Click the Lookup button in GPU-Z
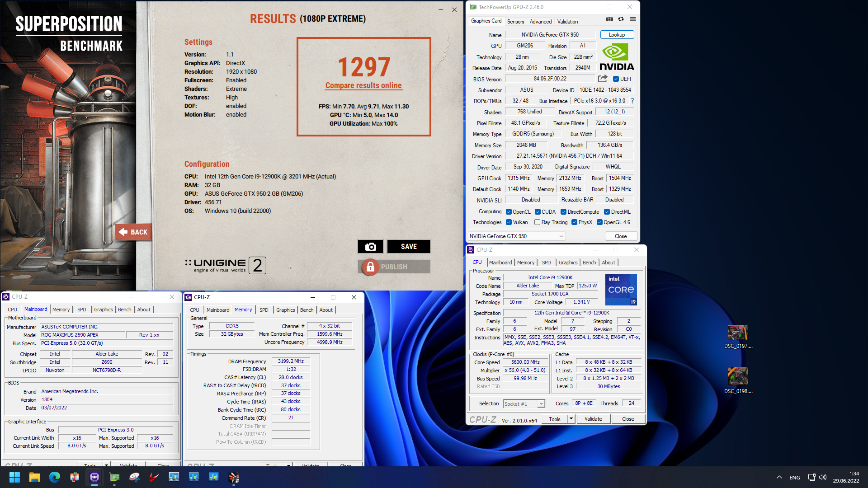Viewport: 868px width, 488px height. (617, 35)
